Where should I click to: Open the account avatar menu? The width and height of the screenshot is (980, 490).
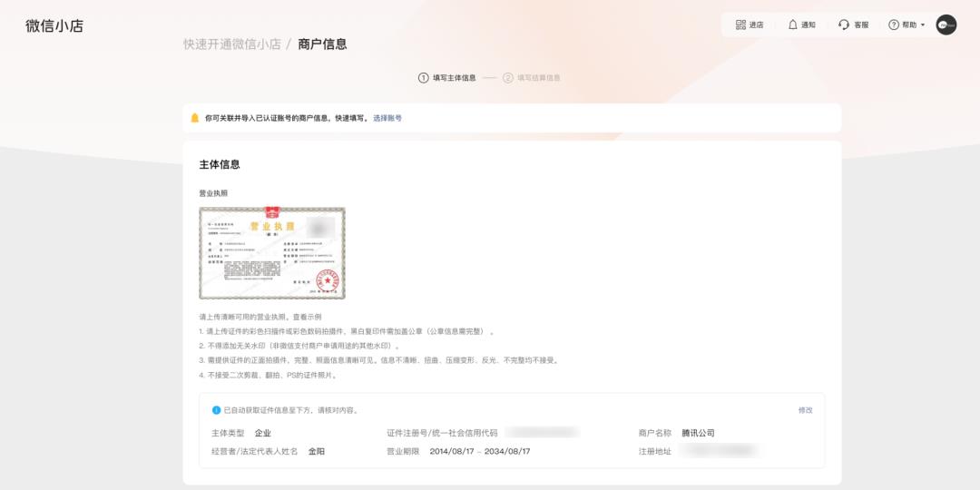click(x=946, y=25)
